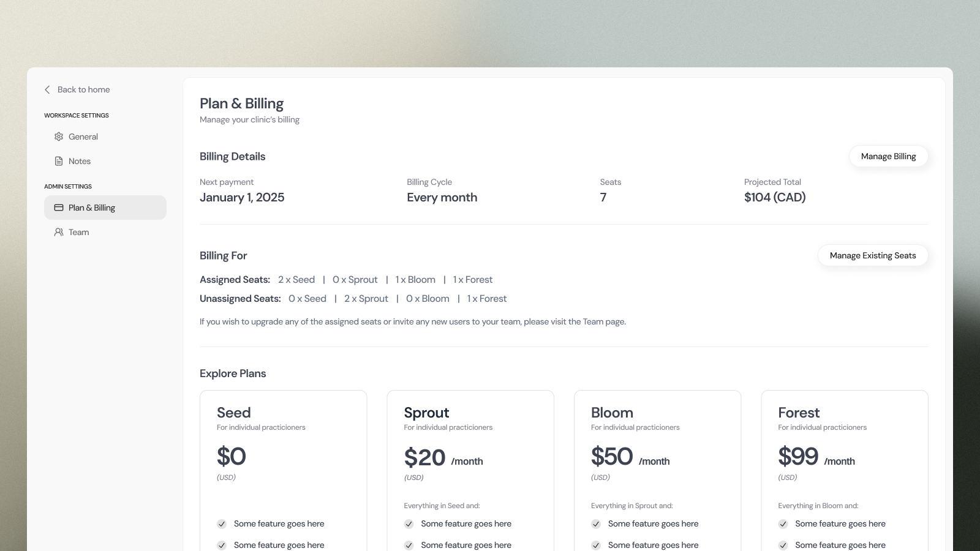Click the Plan & Billing card icon
This screenshot has width=980, height=551.
click(x=59, y=208)
